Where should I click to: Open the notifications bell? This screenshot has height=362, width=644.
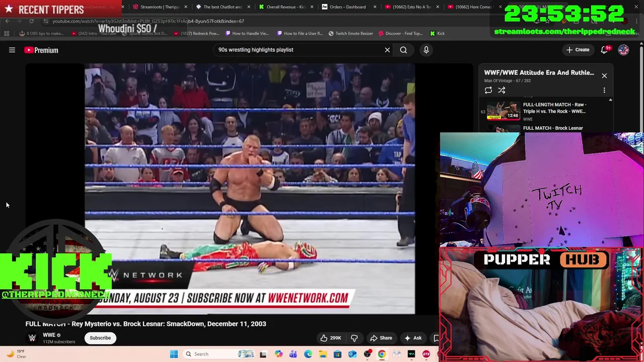[605, 50]
